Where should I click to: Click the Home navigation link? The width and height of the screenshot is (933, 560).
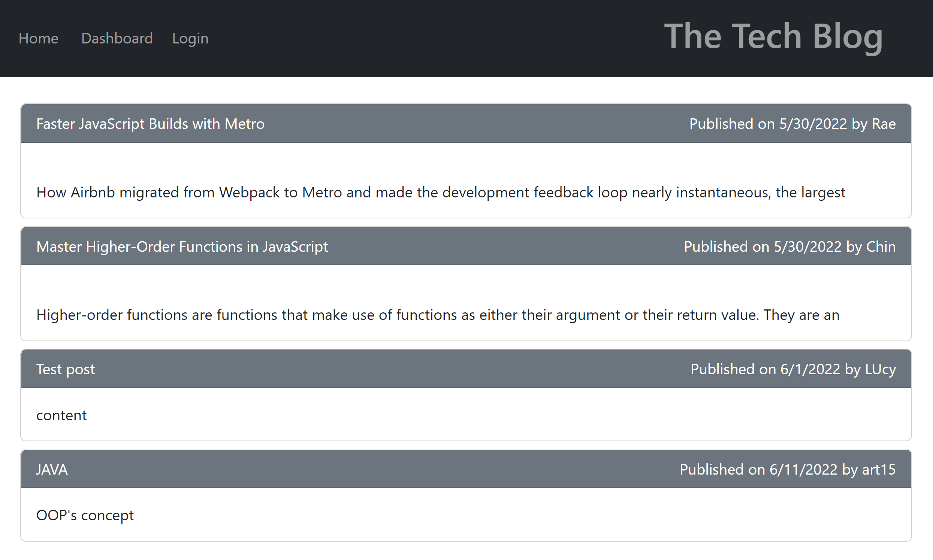(x=38, y=38)
